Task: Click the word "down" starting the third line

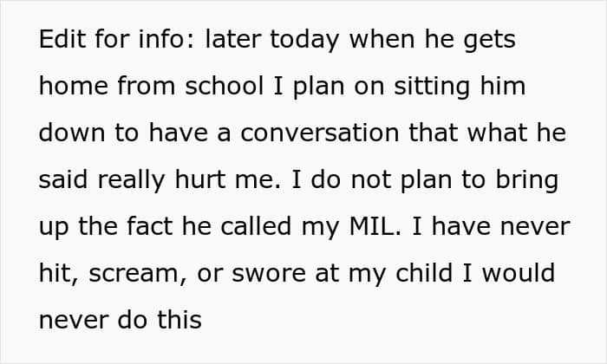Action: [x=72, y=134]
